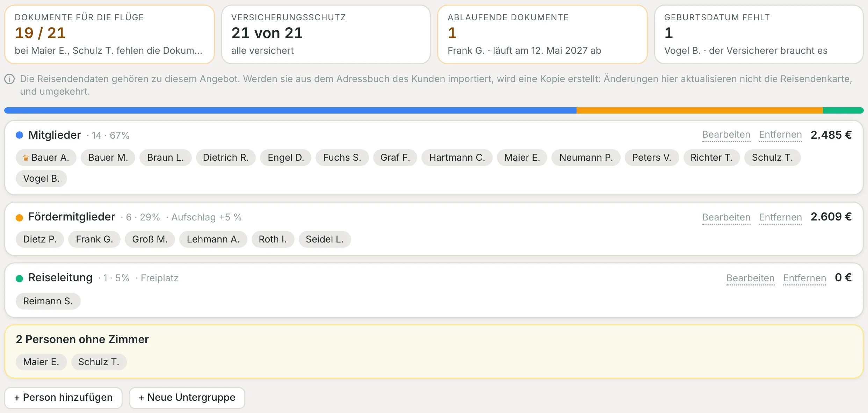Create a subgroup with + Neue Untergruppe
The image size is (868, 413).
pyautogui.click(x=187, y=398)
